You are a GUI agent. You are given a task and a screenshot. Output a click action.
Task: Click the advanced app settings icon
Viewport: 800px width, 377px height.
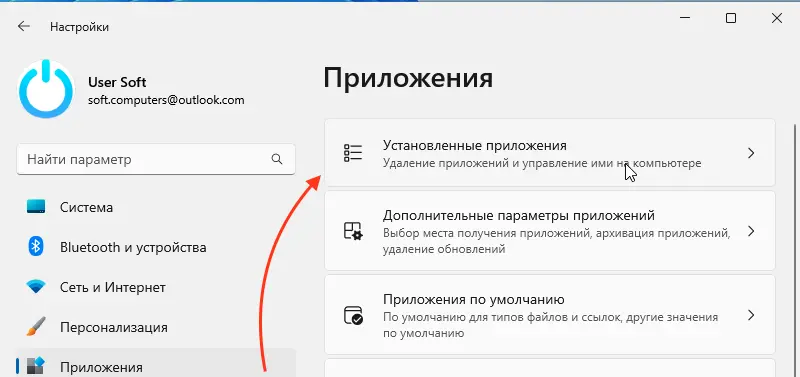(x=353, y=231)
